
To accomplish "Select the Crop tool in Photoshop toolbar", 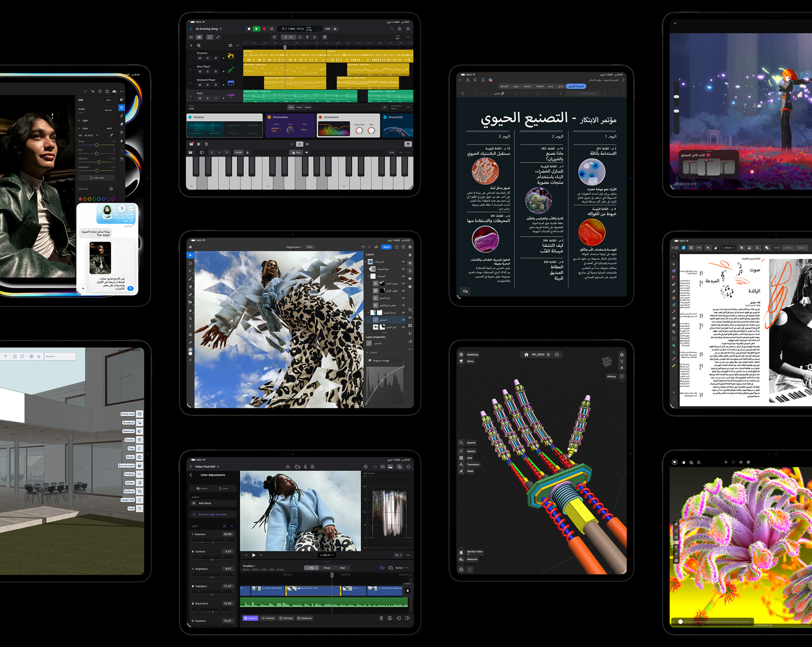I will coord(190,319).
